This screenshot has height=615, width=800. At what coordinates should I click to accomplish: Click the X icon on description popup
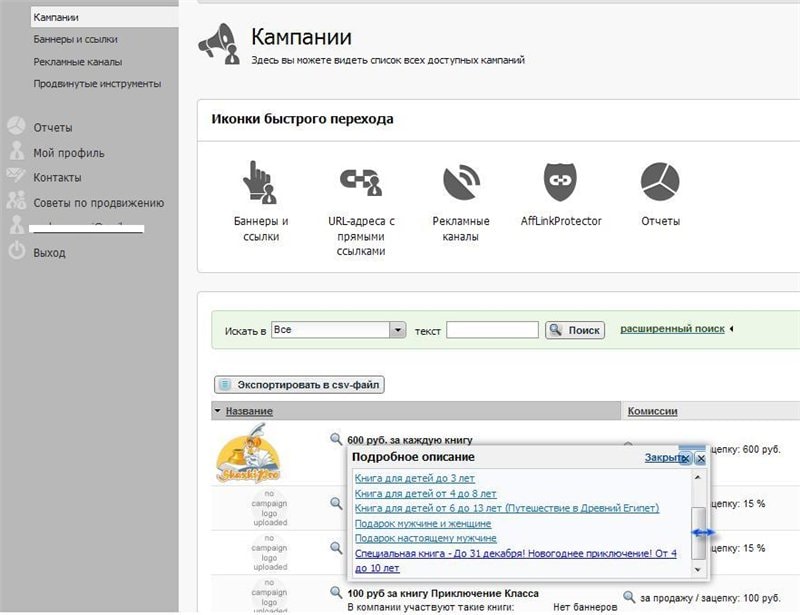tap(700, 458)
